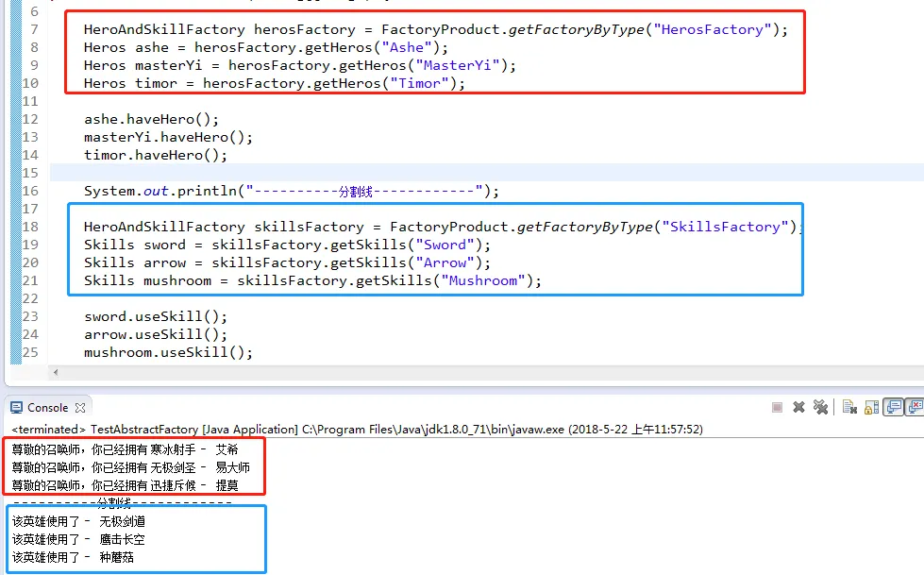Close the Console tab using its X
This screenshot has height=575, width=924.
(x=80, y=408)
